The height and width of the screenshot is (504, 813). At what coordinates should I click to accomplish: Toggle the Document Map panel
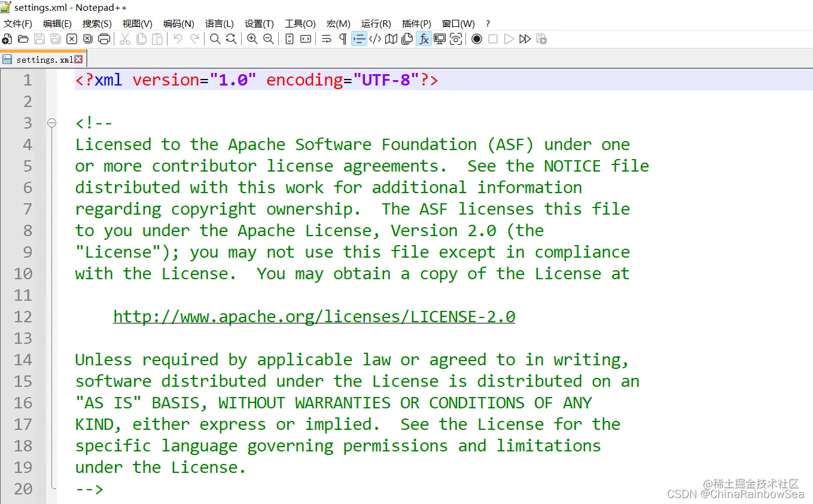pyautogui.click(x=391, y=39)
